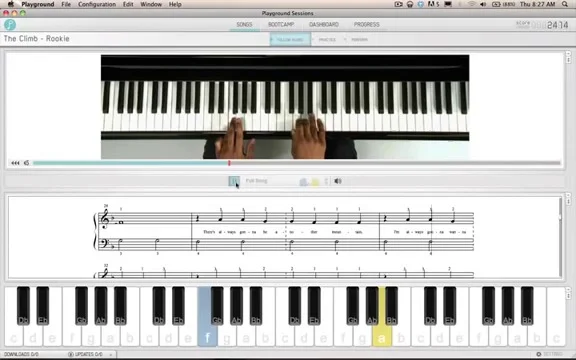This screenshot has height=360, width=576.
Task: Open the Settings gear in status bar
Action: (539, 354)
